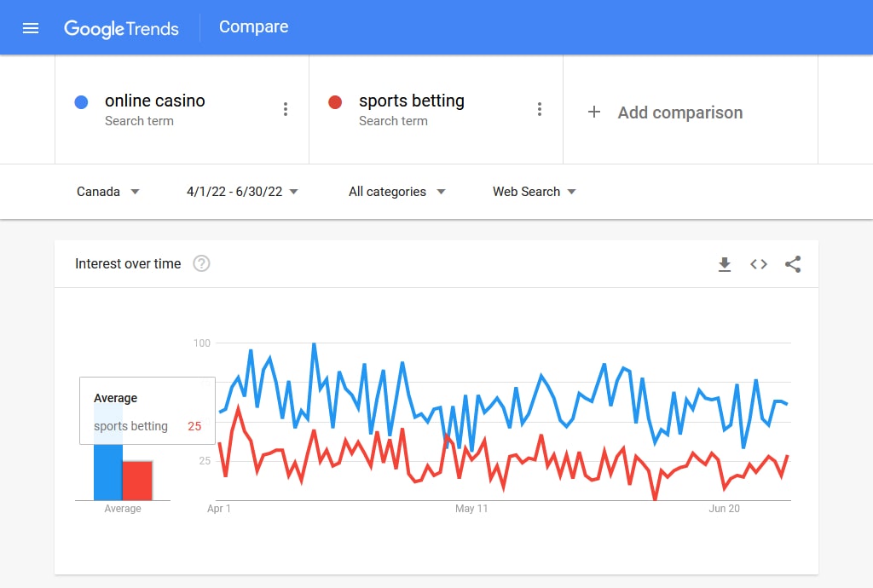Open the Web Search type dropdown
873x588 pixels.
pos(534,192)
